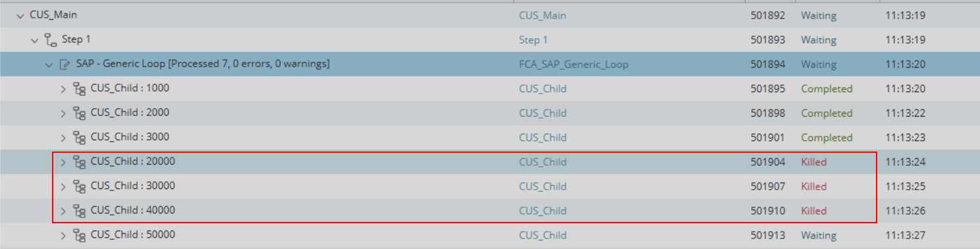Collapse the CUS_Main tree node

point(20,16)
